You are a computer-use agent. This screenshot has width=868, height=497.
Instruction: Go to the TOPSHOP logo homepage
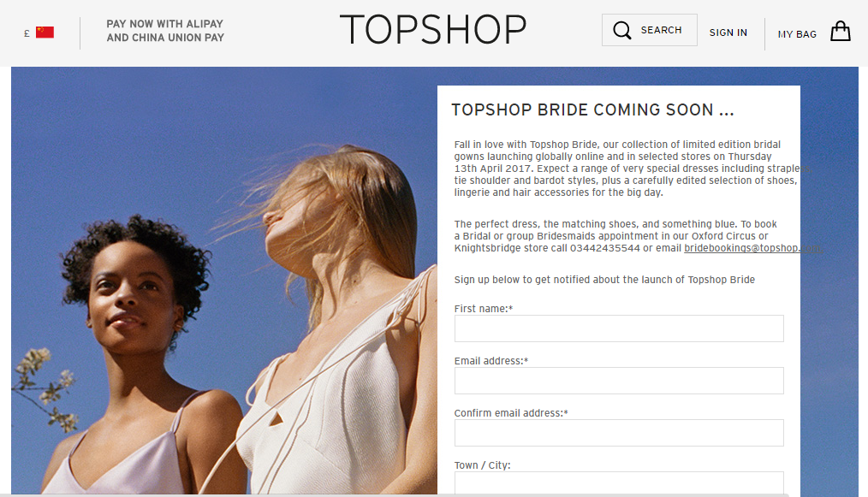[433, 30]
